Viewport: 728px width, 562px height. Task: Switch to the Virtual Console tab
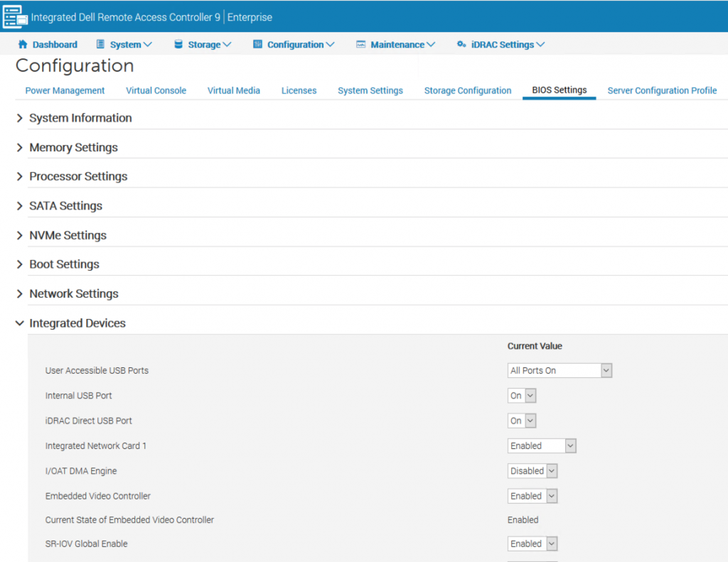156,90
